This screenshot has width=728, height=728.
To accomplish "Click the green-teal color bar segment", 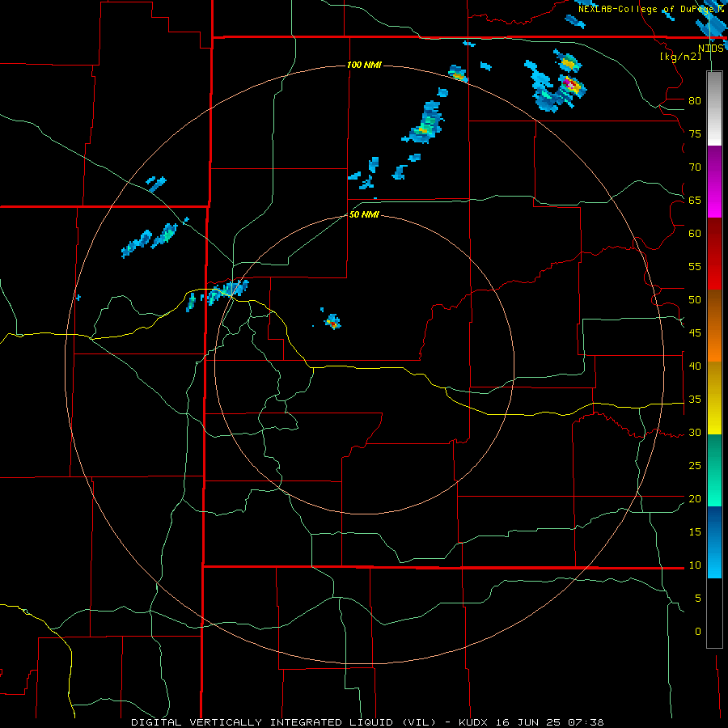I will click(x=714, y=470).
